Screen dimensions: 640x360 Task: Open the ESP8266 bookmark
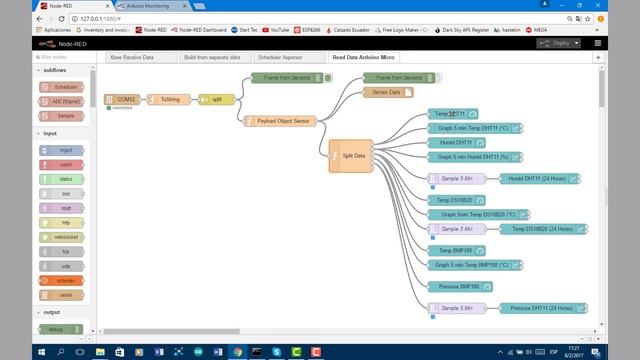click(307, 30)
